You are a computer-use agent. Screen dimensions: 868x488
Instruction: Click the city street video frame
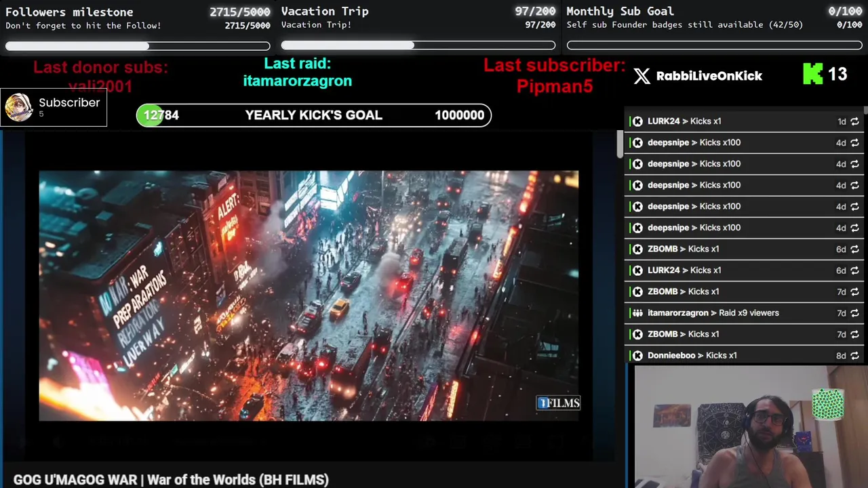[309, 296]
